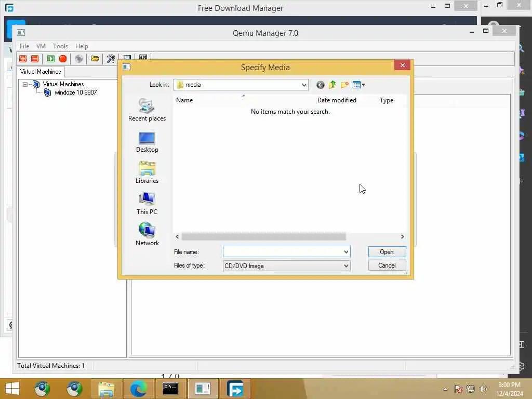The height and width of the screenshot is (399, 532).
Task: Click the Action Center flag tray icon
Action: coord(458,389)
